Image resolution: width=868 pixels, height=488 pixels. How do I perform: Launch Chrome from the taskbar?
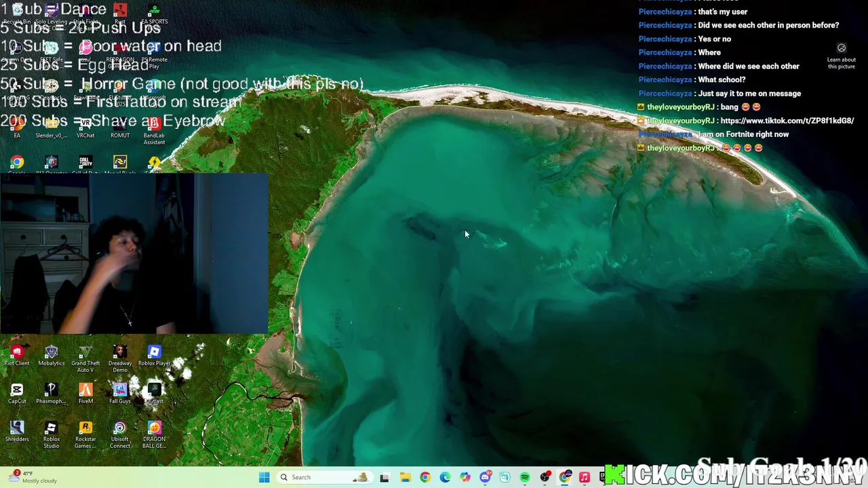click(x=425, y=477)
